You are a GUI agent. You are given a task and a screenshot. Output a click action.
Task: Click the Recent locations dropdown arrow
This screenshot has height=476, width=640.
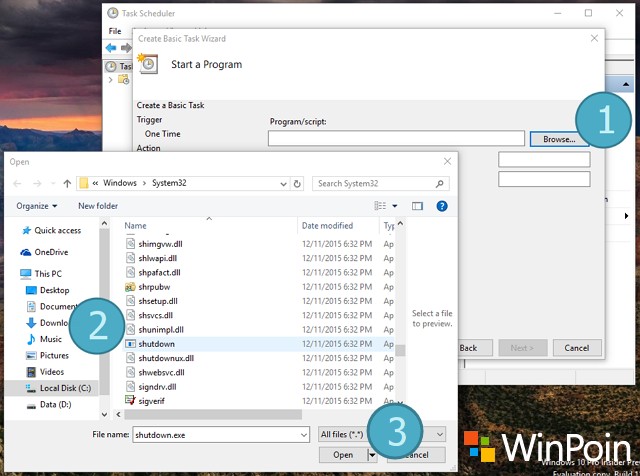click(x=53, y=184)
